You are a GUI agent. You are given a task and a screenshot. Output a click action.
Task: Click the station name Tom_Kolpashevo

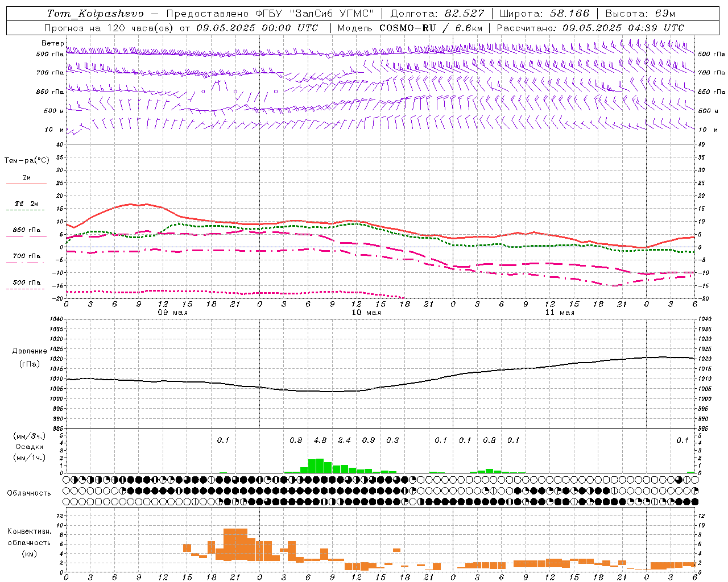tap(95, 14)
